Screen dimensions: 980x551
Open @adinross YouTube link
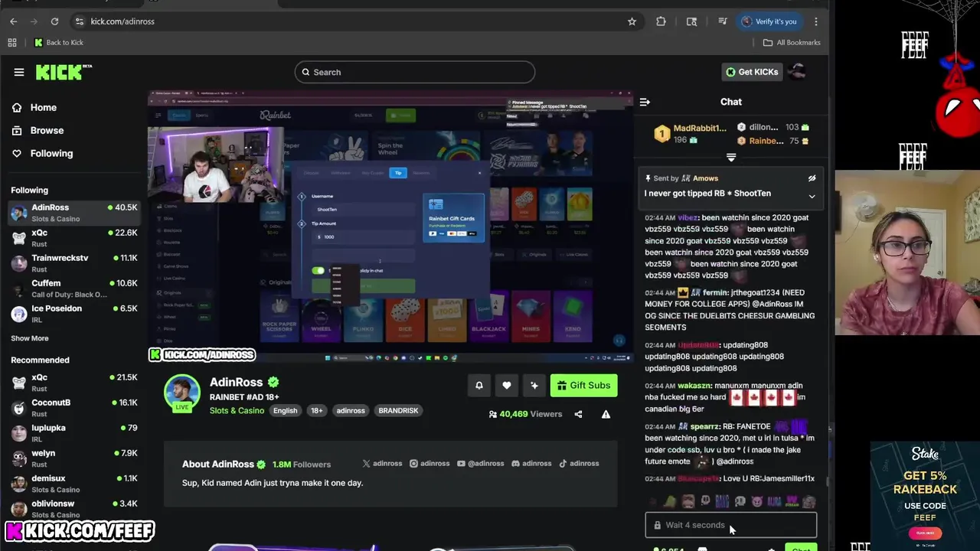pyautogui.click(x=481, y=464)
